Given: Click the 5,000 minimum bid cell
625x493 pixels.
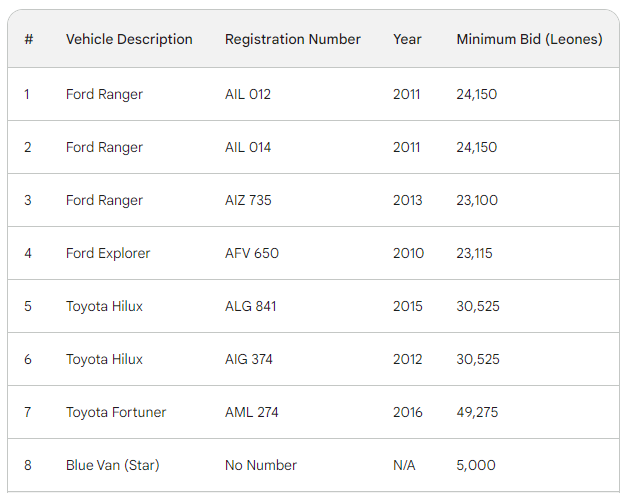Looking at the screenshot, I should tap(475, 465).
